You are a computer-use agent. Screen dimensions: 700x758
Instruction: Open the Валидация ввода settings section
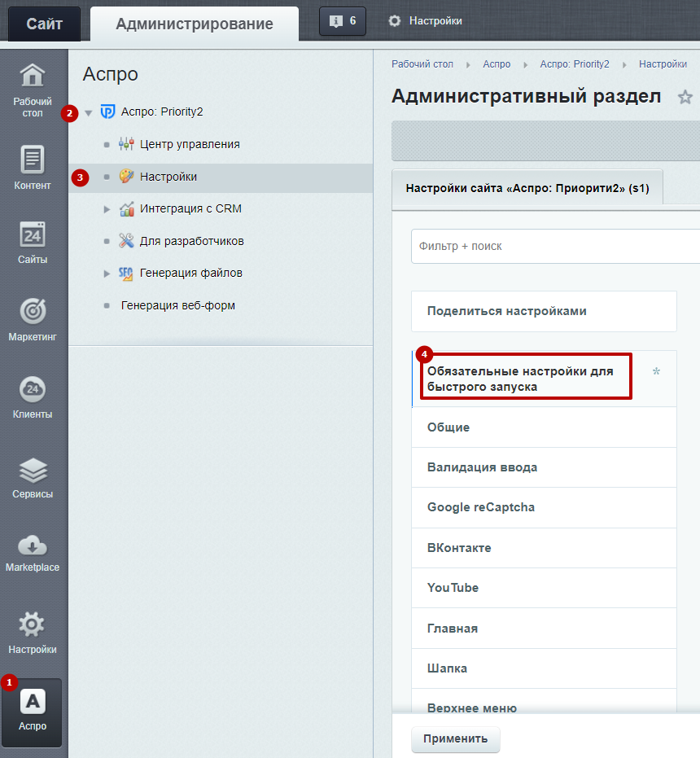544,467
